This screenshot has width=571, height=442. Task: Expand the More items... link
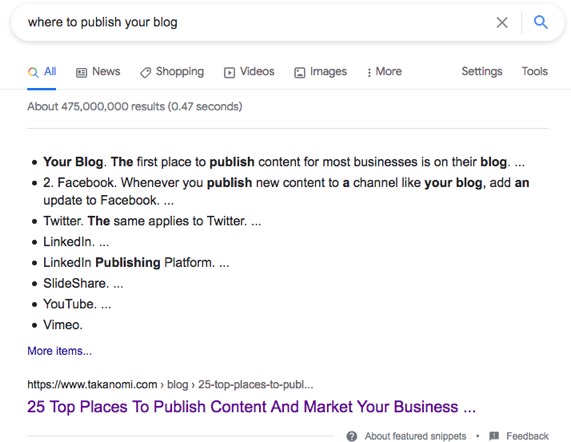tap(59, 351)
